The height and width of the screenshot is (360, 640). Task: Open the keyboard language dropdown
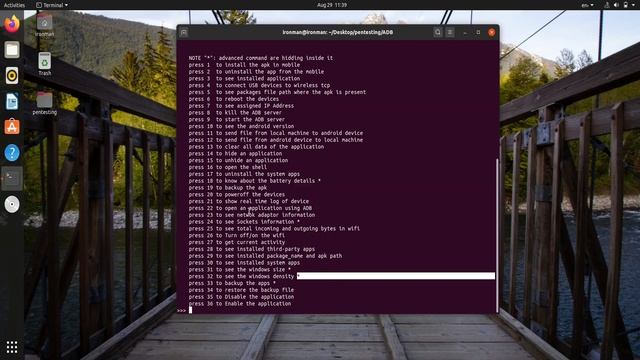[587, 5]
